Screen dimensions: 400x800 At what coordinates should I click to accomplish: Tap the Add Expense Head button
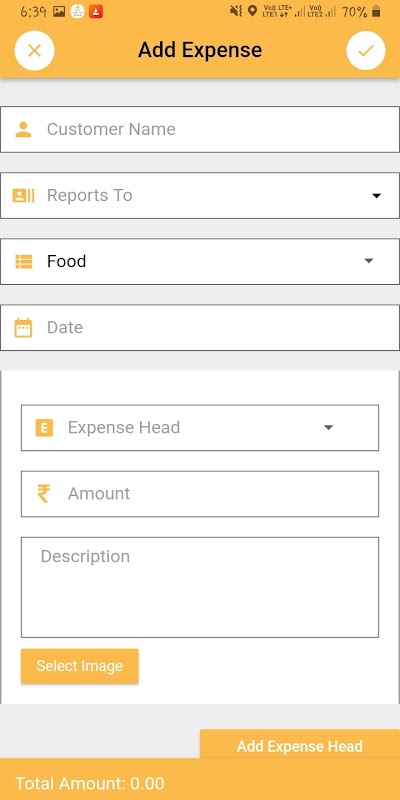click(300, 745)
